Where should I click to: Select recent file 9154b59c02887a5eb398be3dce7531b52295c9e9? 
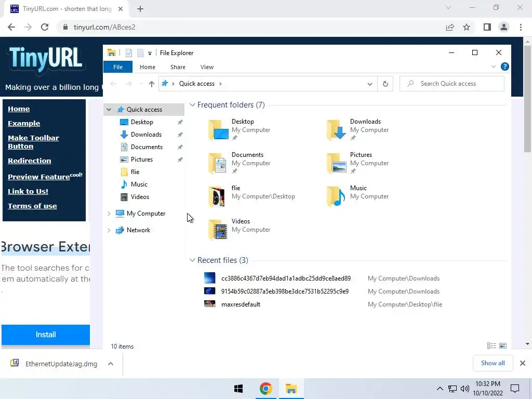[285, 291]
